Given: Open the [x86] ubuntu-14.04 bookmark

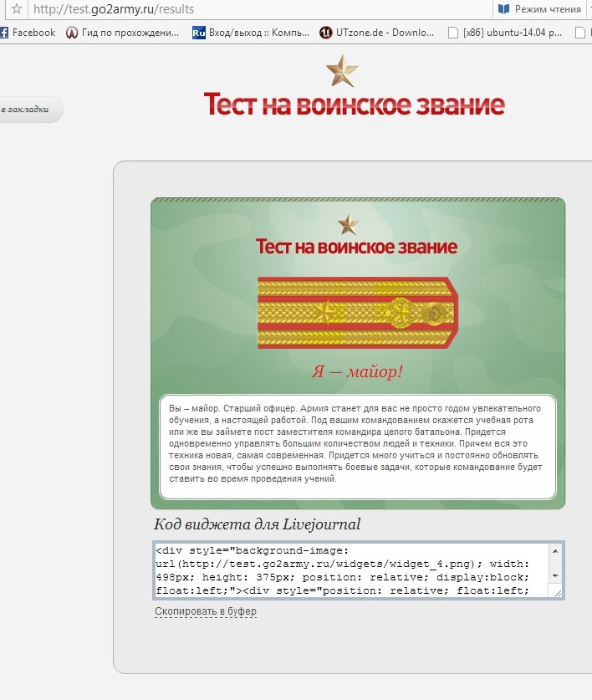Looking at the screenshot, I should [504, 33].
